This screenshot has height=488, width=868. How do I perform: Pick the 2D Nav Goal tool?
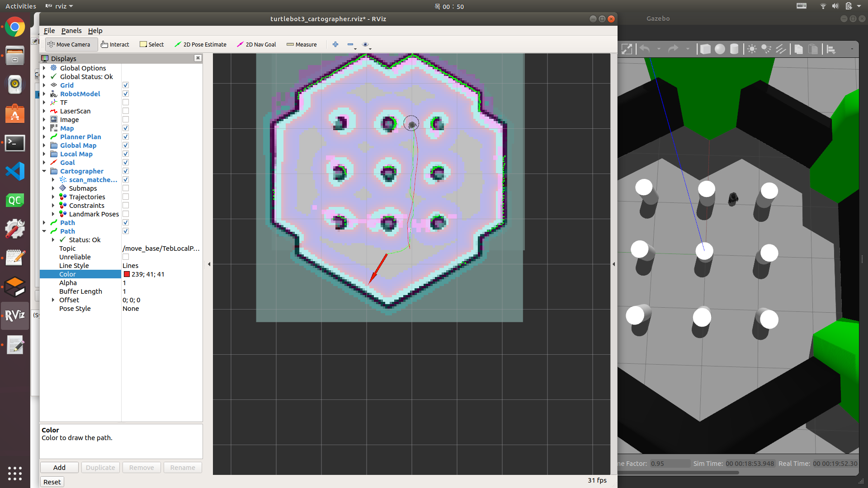pos(256,44)
